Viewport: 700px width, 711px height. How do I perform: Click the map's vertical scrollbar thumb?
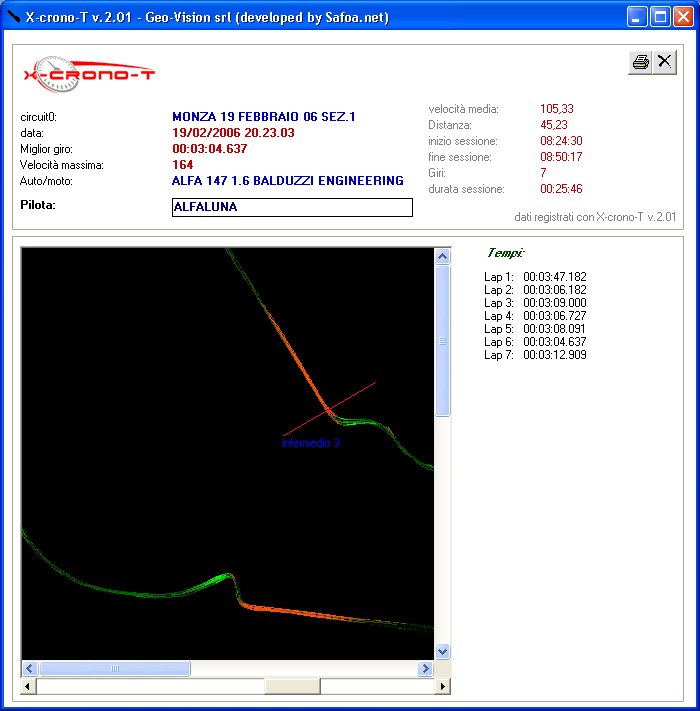(443, 340)
